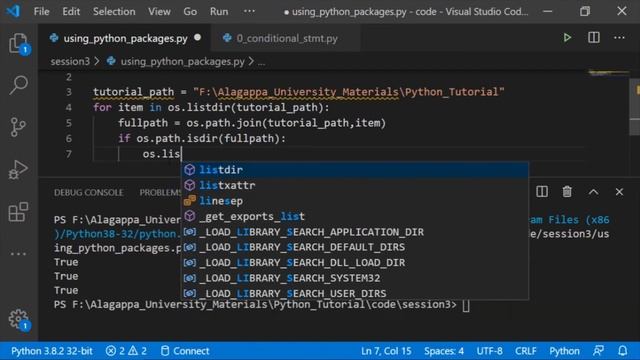Viewport: 640px width, 360px height.
Task: Restore down the VS Code window
Action: point(584,11)
